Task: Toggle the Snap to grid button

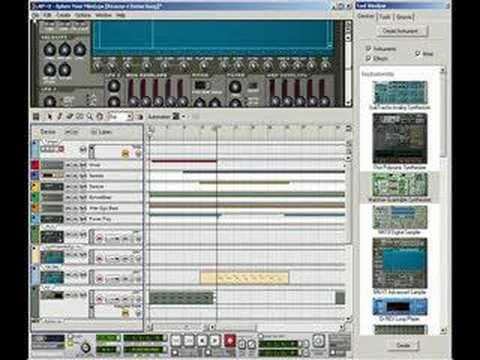Action: coord(140,117)
